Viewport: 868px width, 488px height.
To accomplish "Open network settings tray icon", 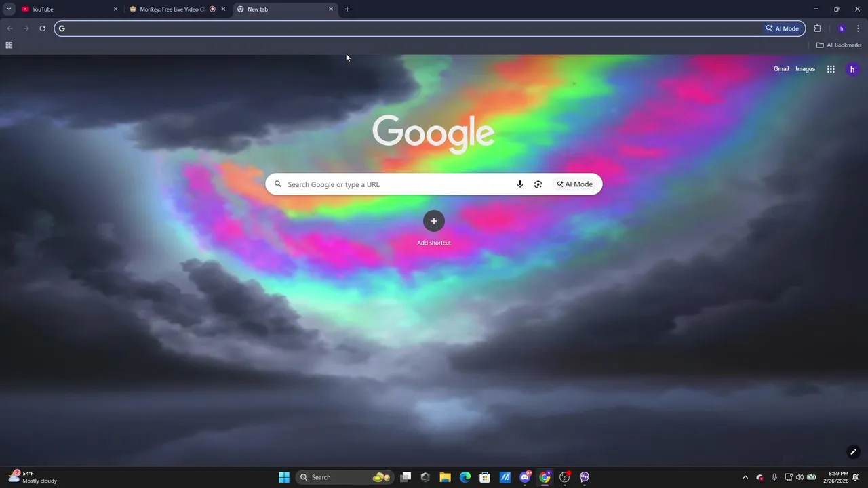I will tap(789, 477).
